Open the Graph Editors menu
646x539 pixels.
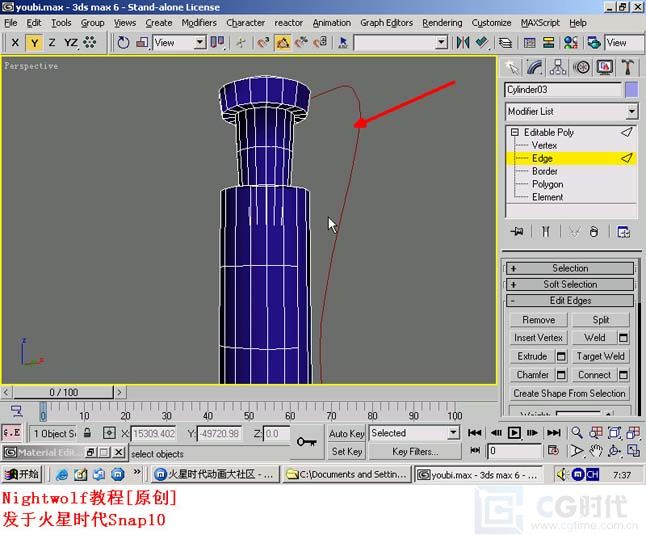pos(386,23)
